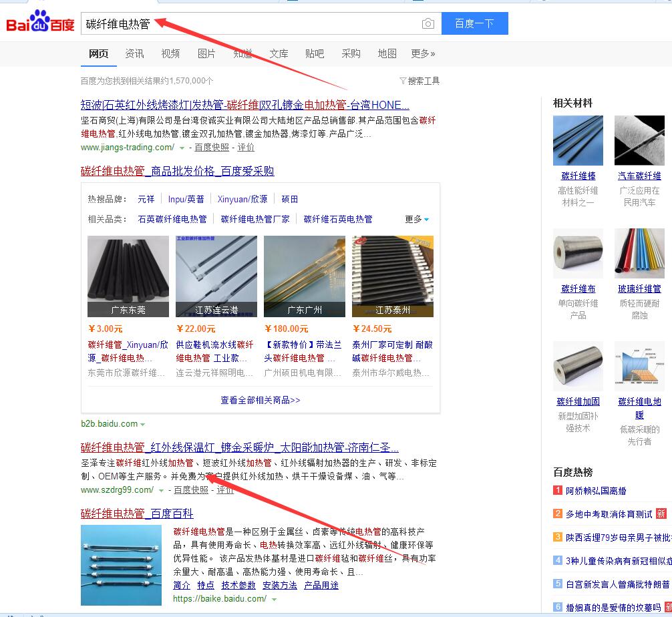Open the 碳纤维电地暖 related material image
The height and width of the screenshot is (617, 672).
point(639,367)
